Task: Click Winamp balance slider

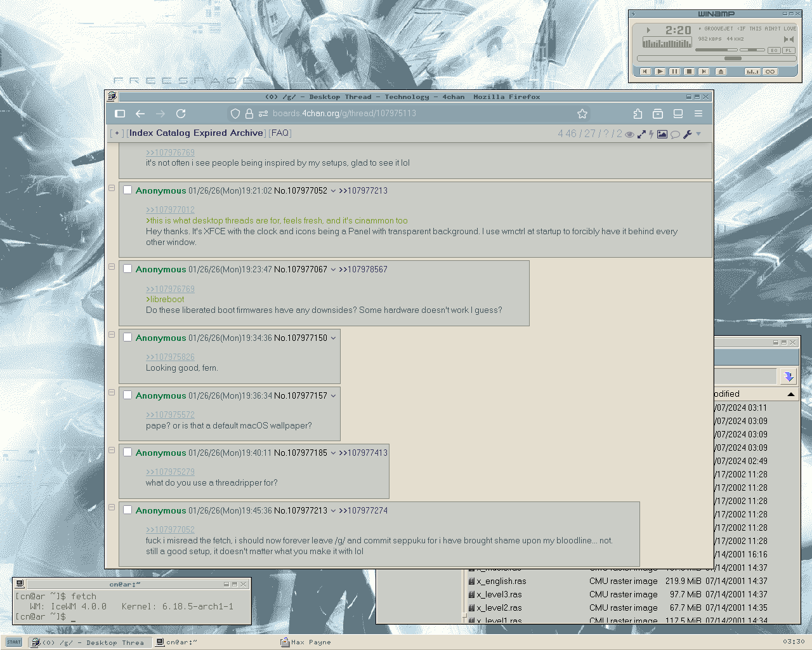Action: click(752, 50)
